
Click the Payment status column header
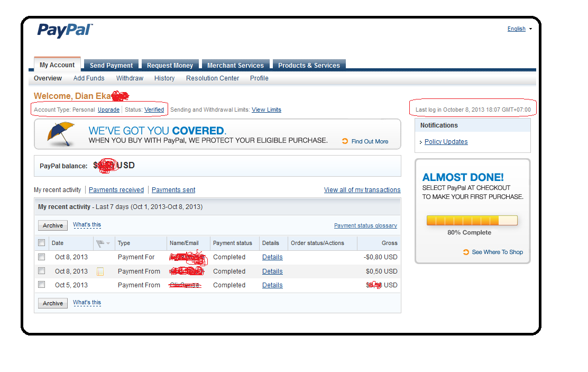(x=233, y=243)
